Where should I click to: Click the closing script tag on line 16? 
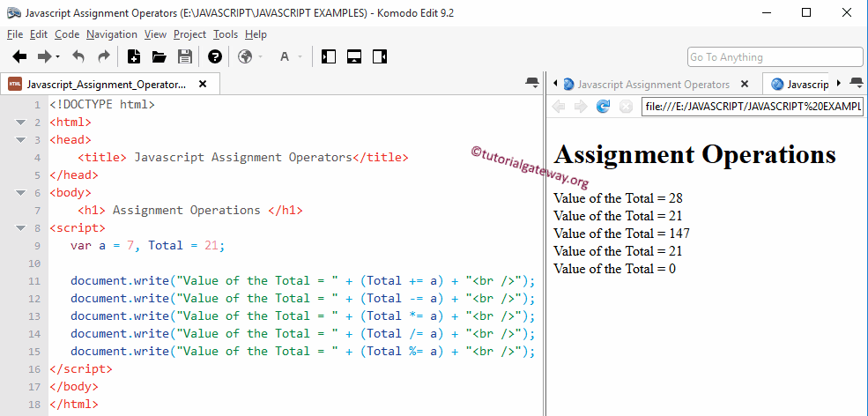coord(81,369)
